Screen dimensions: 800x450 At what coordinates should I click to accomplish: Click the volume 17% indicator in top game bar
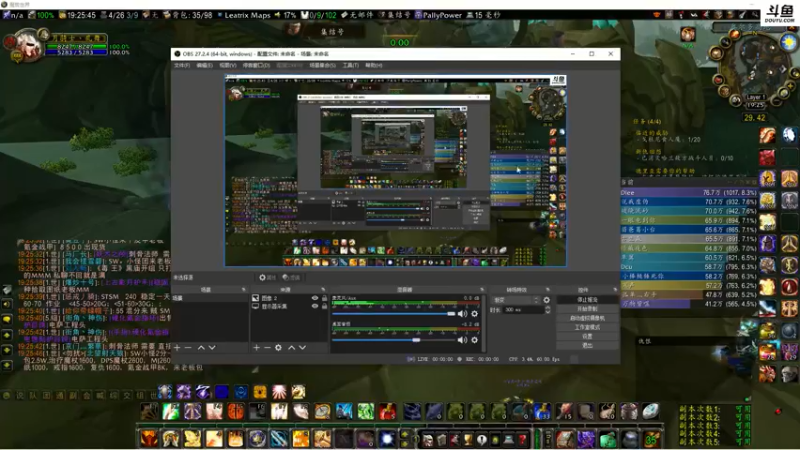tap(286, 15)
